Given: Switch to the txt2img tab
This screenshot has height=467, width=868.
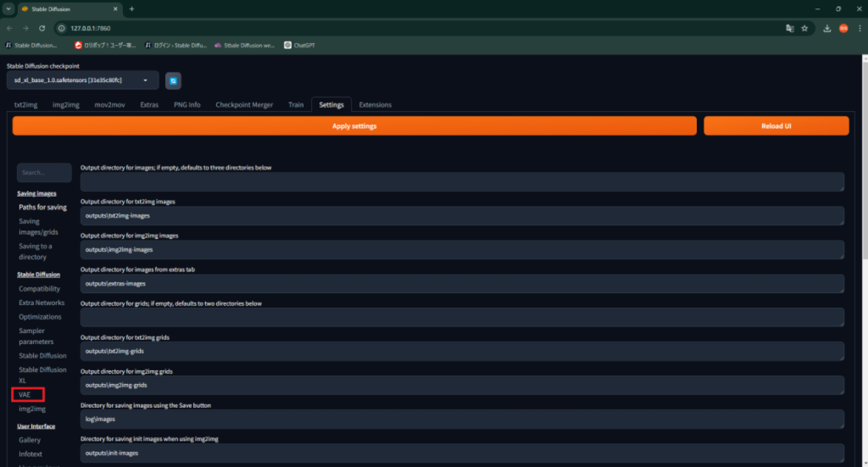Looking at the screenshot, I should [28, 105].
